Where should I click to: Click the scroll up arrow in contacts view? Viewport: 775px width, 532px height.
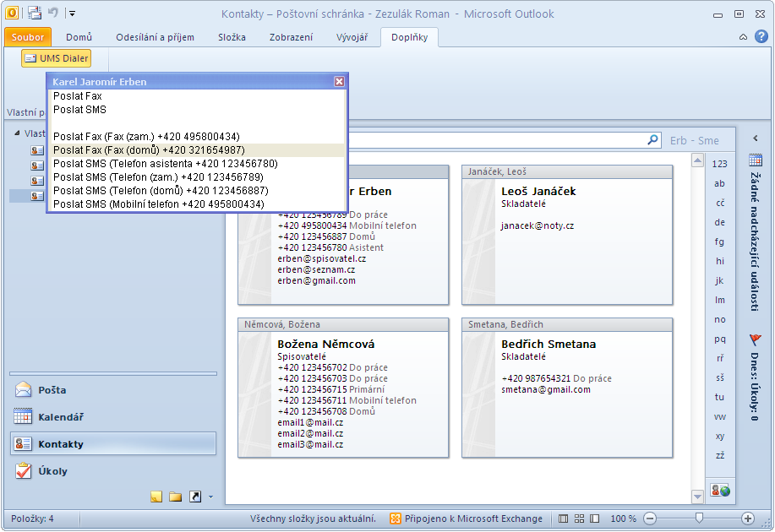pyautogui.click(x=697, y=160)
